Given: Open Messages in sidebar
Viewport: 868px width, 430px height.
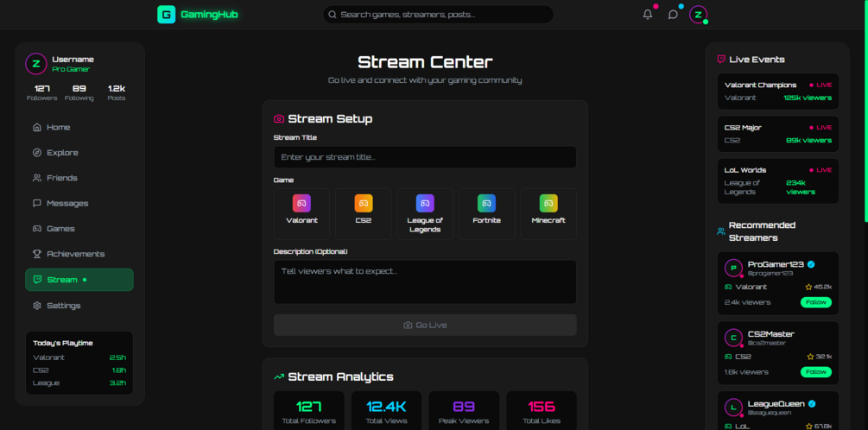Looking at the screenshot, I should coord(79,203).
